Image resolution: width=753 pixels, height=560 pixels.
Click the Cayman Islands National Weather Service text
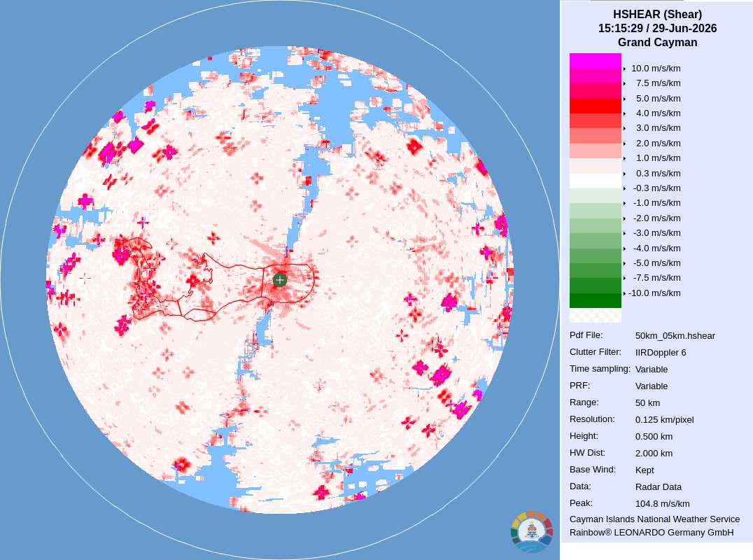pyautogui.click(x=654, y=519)
